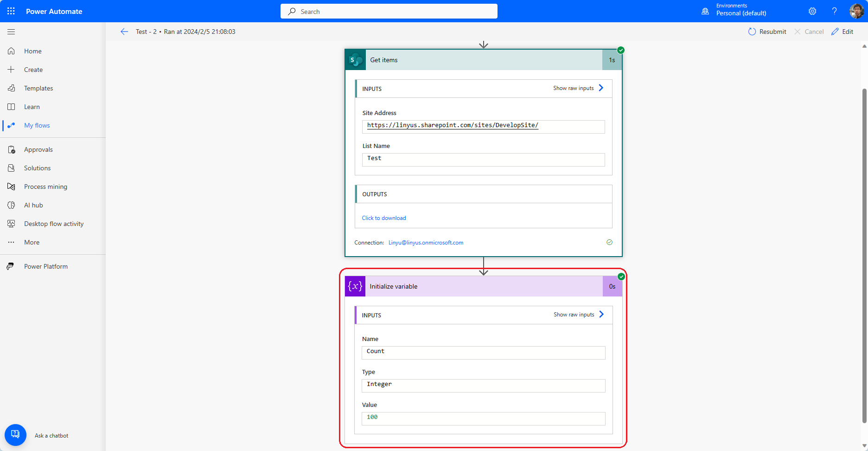Screen dimensions: 868x451
Task: Click the green success check on Initialize variable
Action: click(621, 277)
